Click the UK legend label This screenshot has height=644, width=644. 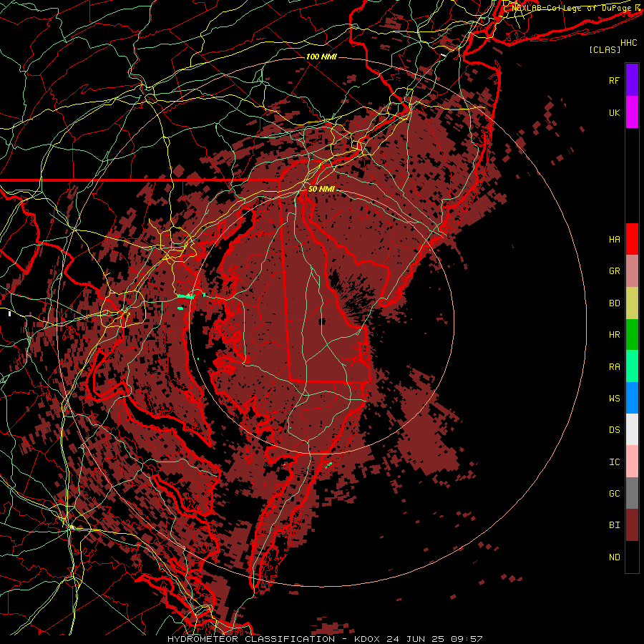pos(615,112)
